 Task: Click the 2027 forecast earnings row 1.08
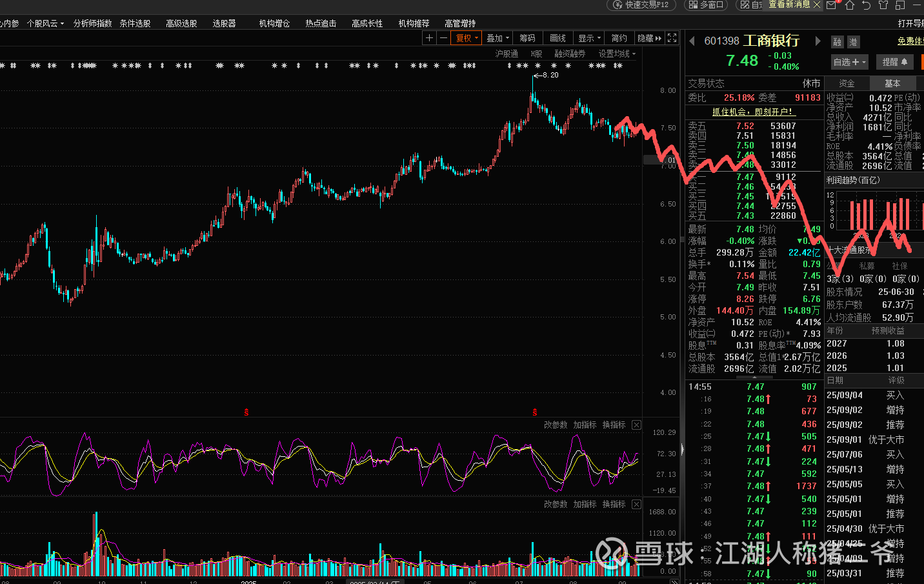874,343
